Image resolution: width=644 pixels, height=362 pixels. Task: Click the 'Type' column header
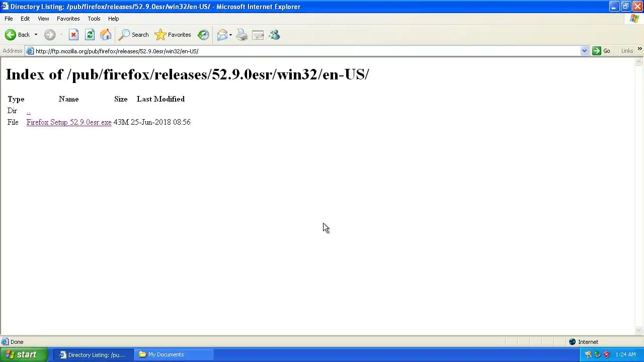click(x=16, y=99)
